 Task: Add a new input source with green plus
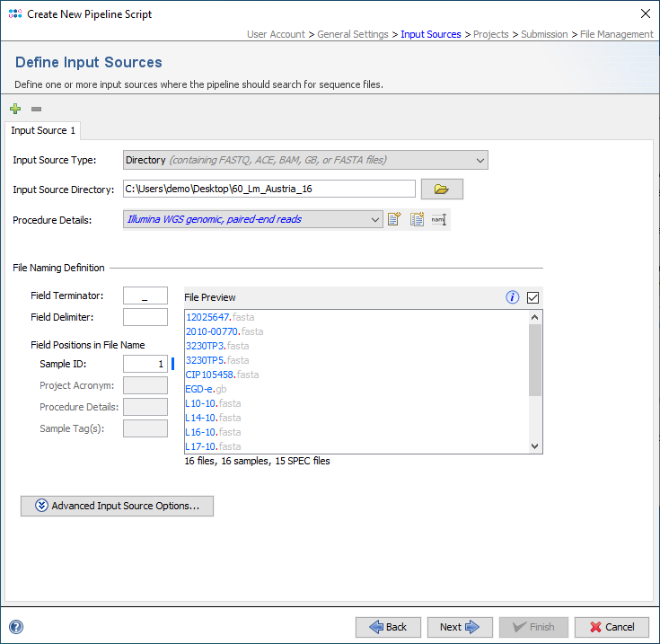pyautogui.click(x=15, y=109)
